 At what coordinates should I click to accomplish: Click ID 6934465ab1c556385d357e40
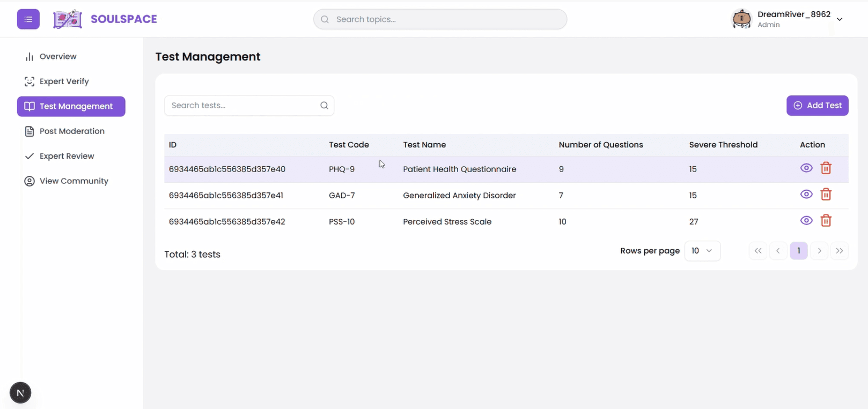[227, 169]
